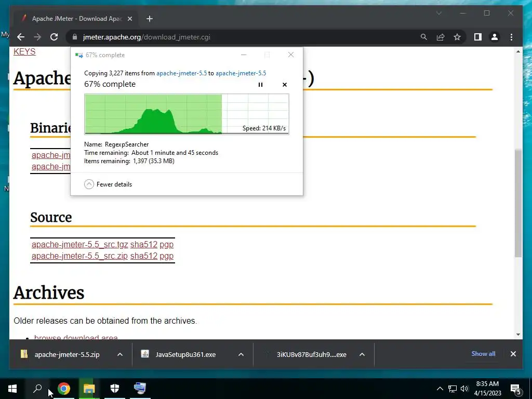
Task: View site information via the lock icon
Action: tap(75, 37)
